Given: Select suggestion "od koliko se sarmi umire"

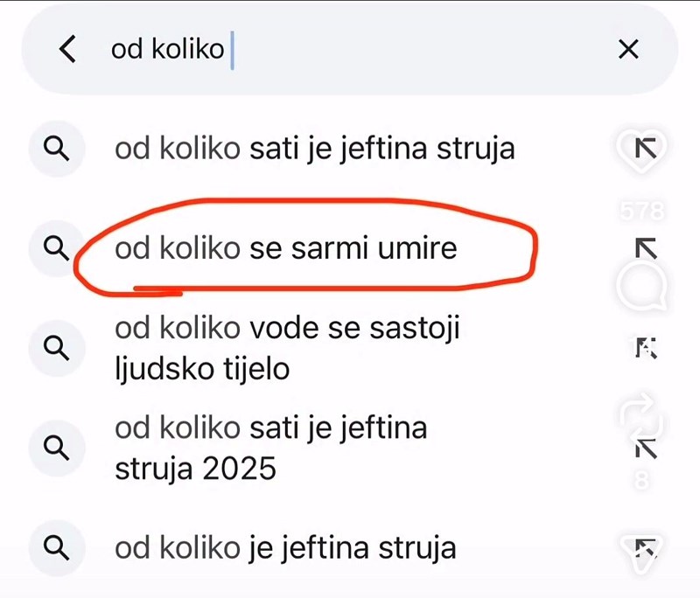Looking at the screenshot, I should pyautogui.click(x=285, y=249).
